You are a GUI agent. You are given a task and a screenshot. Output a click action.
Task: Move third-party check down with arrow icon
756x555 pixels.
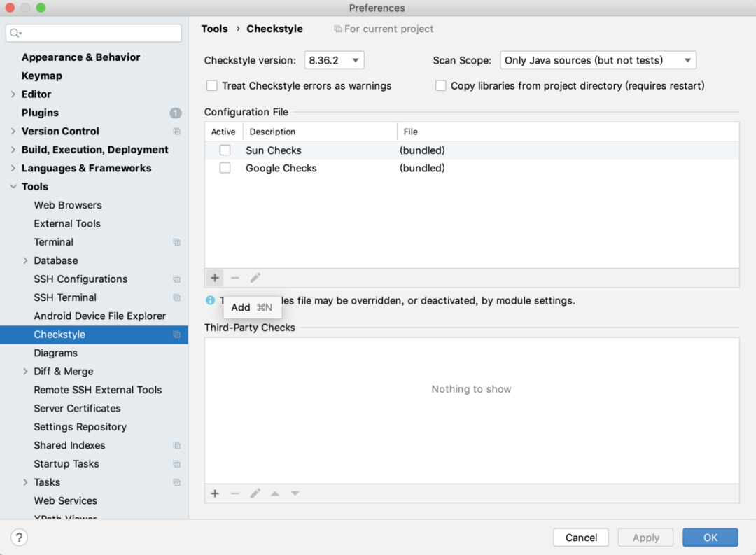coord(295,493)
